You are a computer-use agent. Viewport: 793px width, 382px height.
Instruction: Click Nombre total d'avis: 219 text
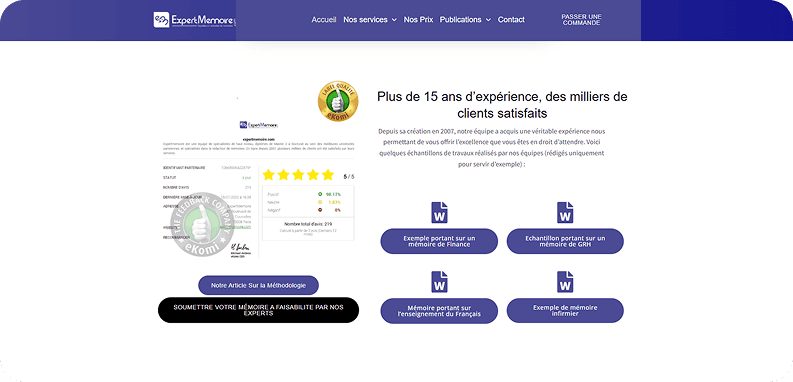(x=308, y=224)
